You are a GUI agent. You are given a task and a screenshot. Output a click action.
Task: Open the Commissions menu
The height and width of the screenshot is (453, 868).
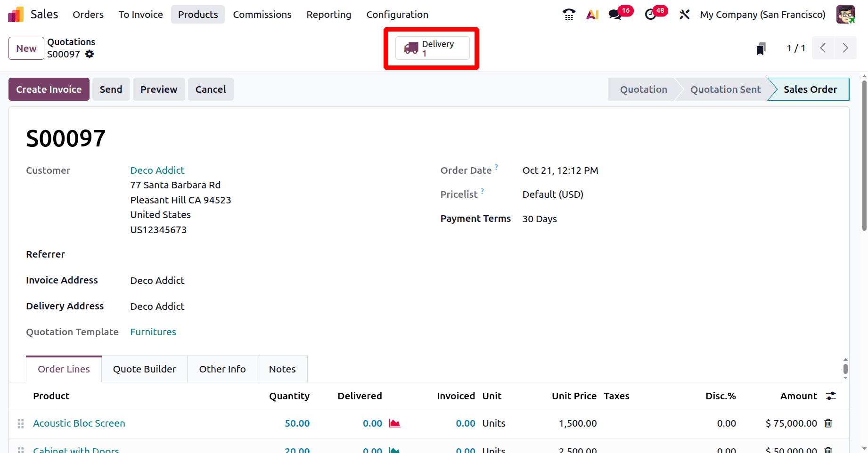coord(262,15)
